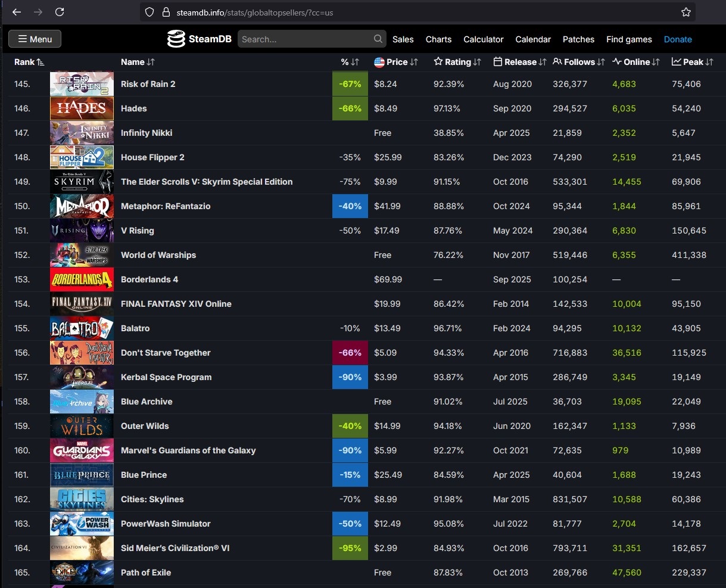Sort table by Release column
This screenshot has width=726, height=588.
520,62
